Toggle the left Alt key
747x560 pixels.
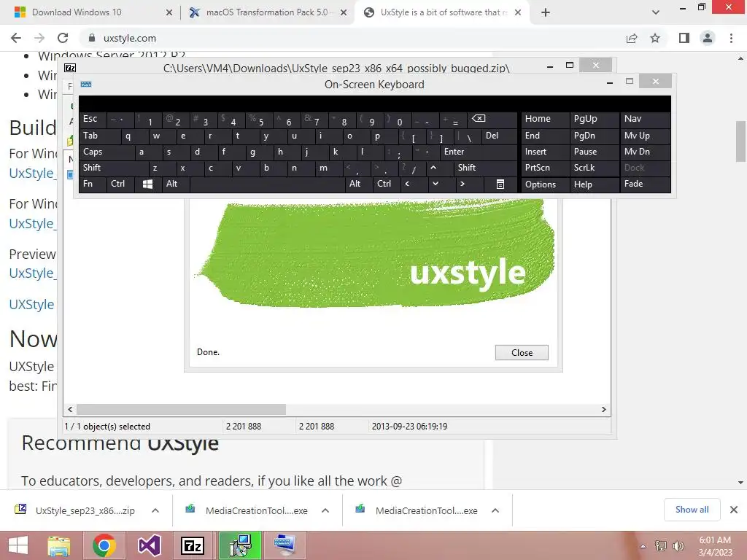[x=175, y=184]
